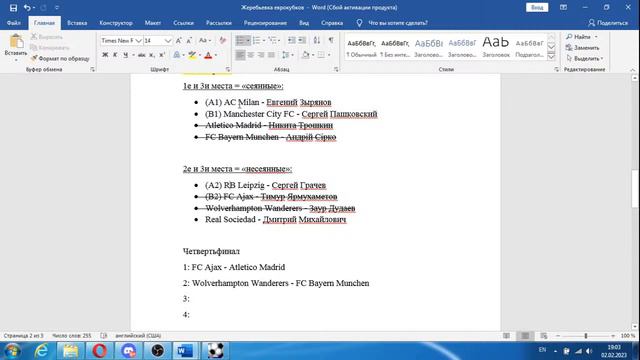Switch to the Конструктор tab
Viewport: 640px width, 360px height.
point(116,23)
